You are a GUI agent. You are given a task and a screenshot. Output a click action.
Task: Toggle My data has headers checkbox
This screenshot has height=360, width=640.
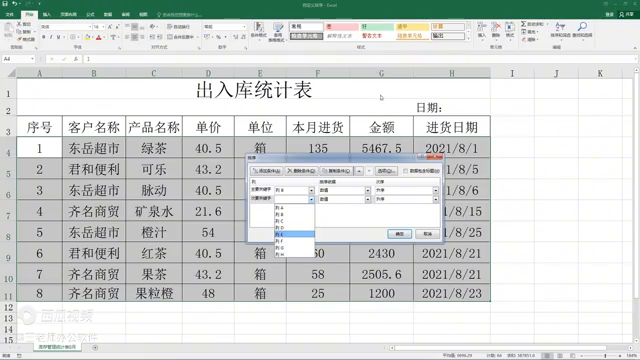405,171
